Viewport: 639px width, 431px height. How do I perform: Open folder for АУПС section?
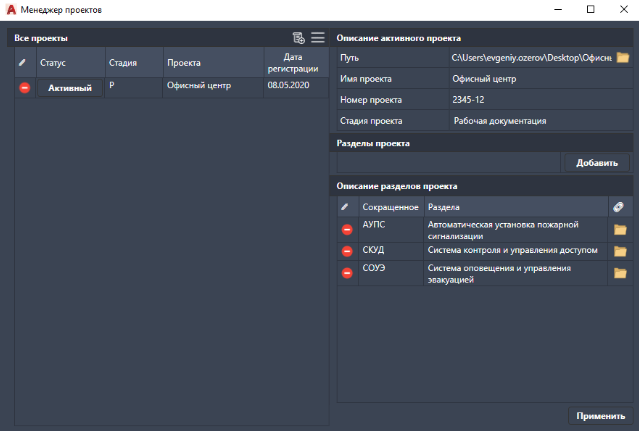click(x=620, y=230)
